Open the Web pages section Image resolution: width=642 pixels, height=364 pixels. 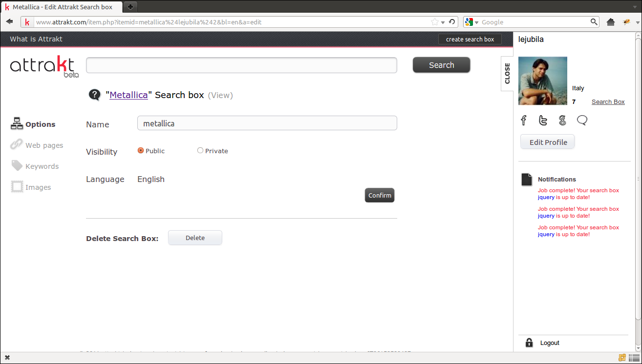point(37,145)
